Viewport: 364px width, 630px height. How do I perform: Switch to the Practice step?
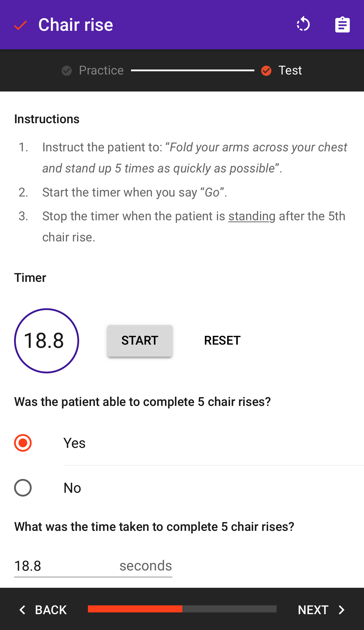pyautogui.click(x=101, y=70)
